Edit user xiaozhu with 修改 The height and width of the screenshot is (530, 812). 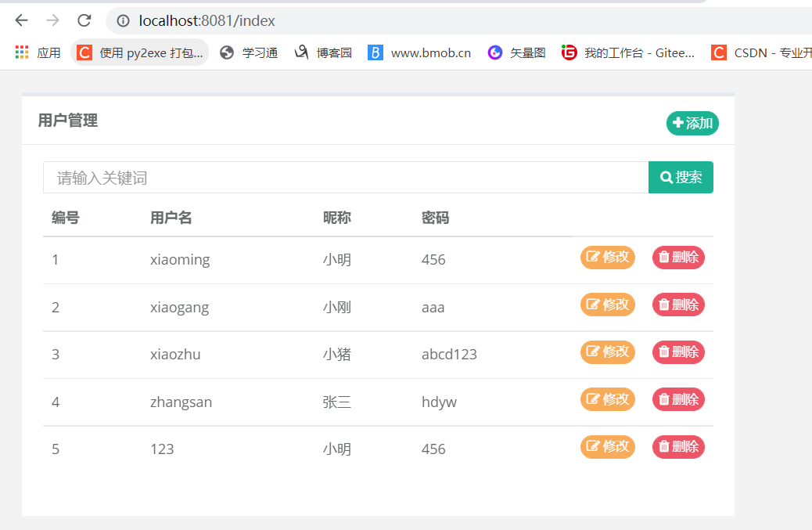pos(608,352)
